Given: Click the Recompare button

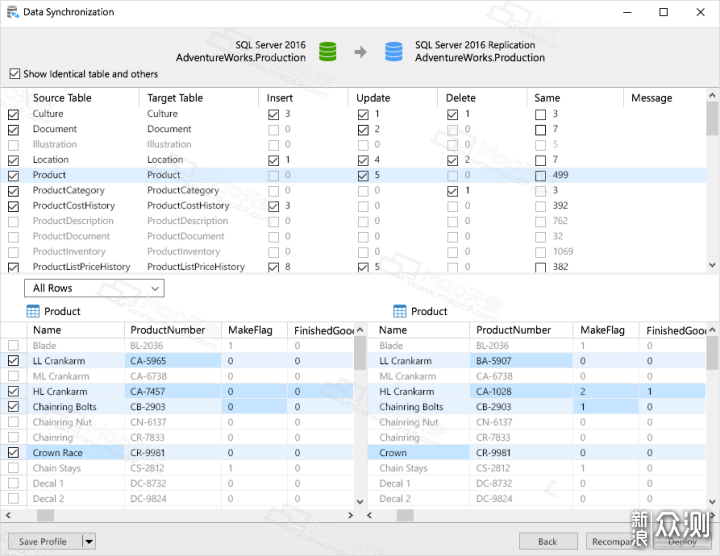Looking at the screenshot, I should click(616, 541).
